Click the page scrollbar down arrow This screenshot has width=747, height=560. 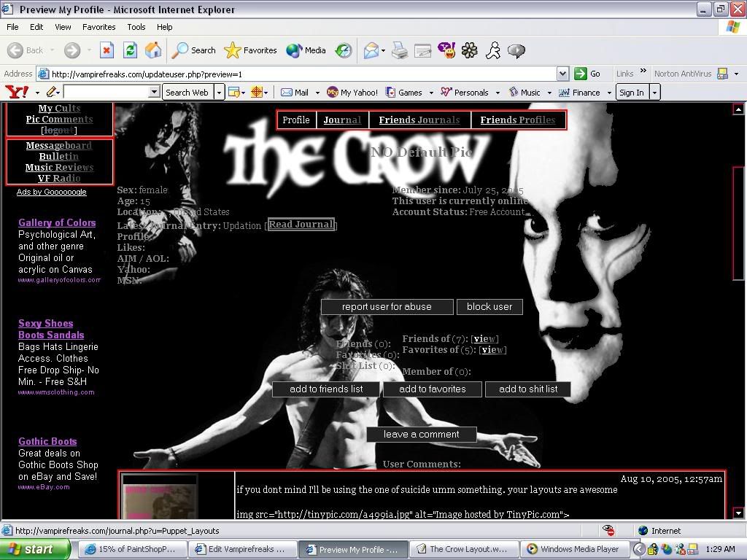pos(738,513)
